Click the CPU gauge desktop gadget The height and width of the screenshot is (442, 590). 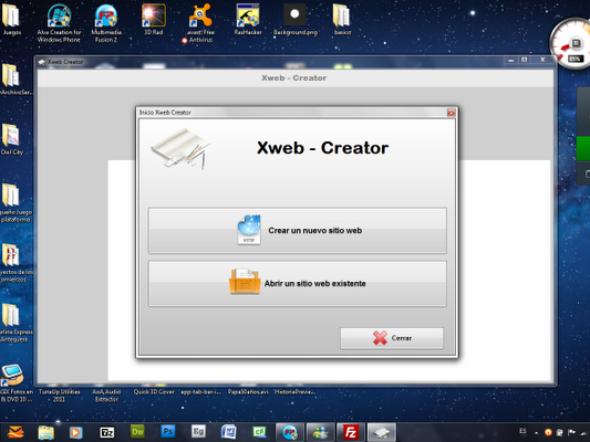(570, 44)
